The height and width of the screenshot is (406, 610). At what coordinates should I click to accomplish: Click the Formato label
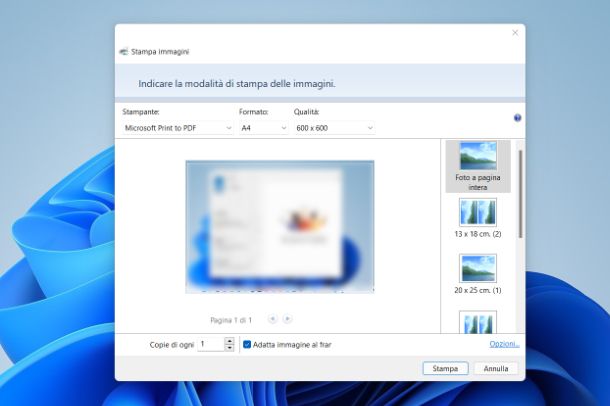[x=254, y=112]
